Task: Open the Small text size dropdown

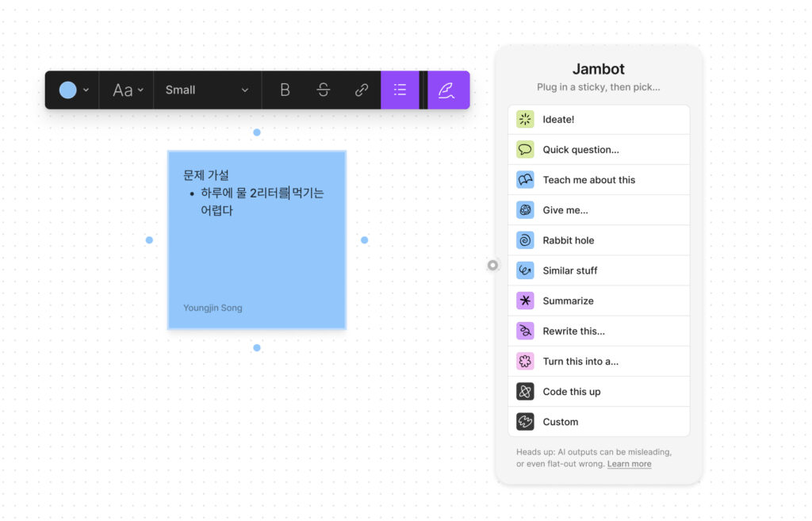Action: [x=207, y=90]
